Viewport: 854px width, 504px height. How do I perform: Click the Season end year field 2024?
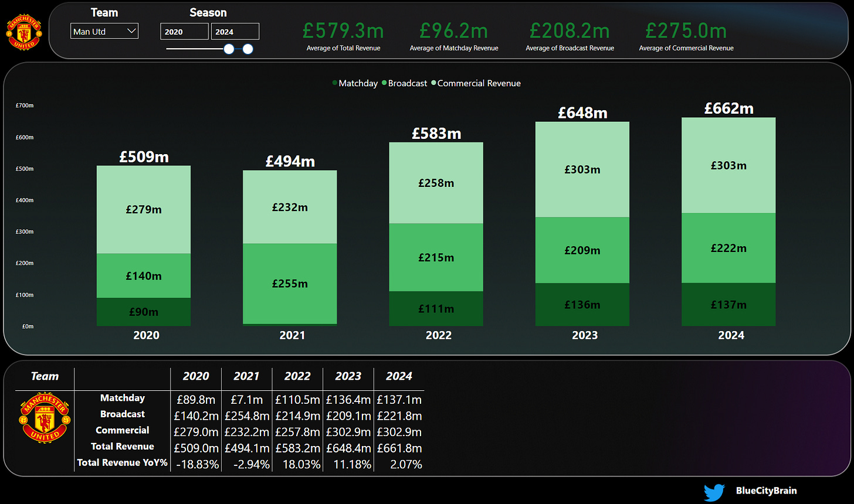(235, 32)
